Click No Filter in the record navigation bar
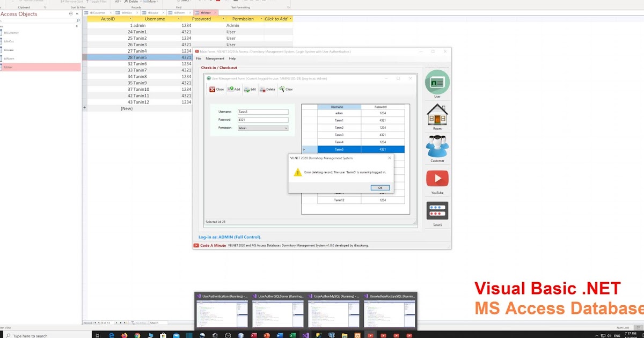 click(138, 322)
